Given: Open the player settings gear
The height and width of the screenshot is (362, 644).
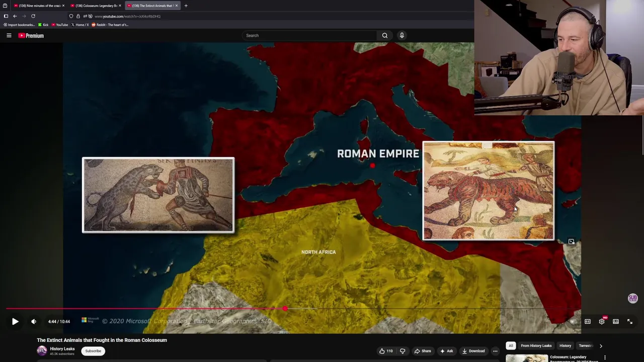Looking at the screenshot, I should point(602,321).
